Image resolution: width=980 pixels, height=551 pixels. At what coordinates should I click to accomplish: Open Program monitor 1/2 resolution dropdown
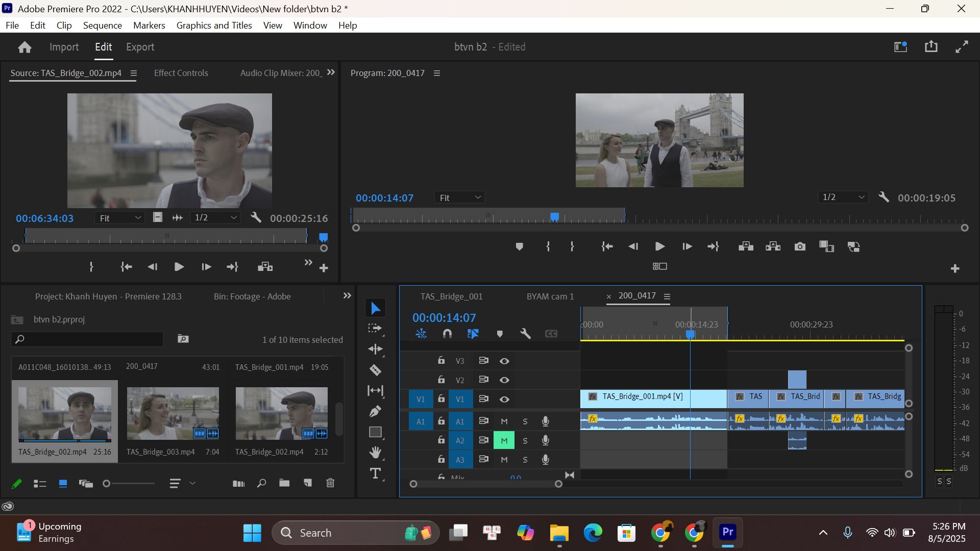[x=843, y=197]
